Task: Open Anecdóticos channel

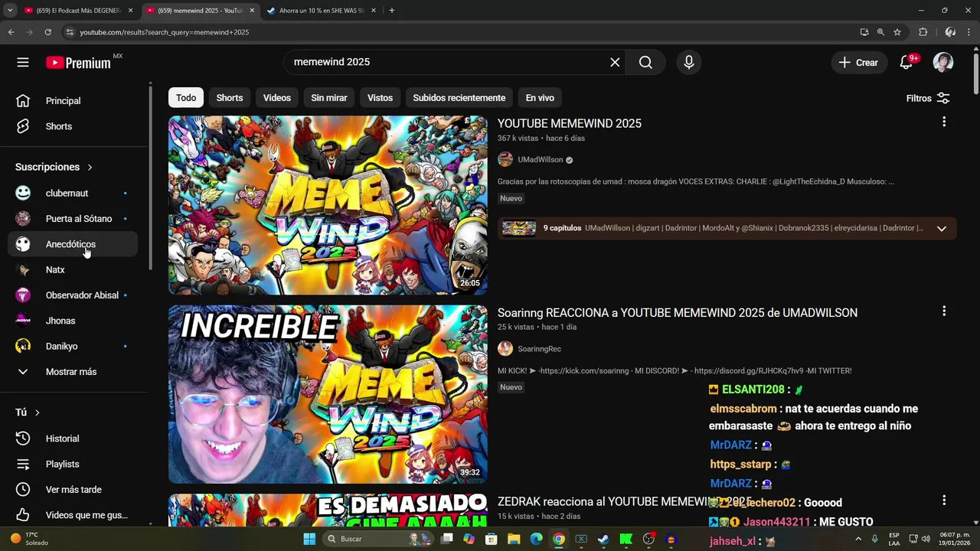Action: coord(73,244)
